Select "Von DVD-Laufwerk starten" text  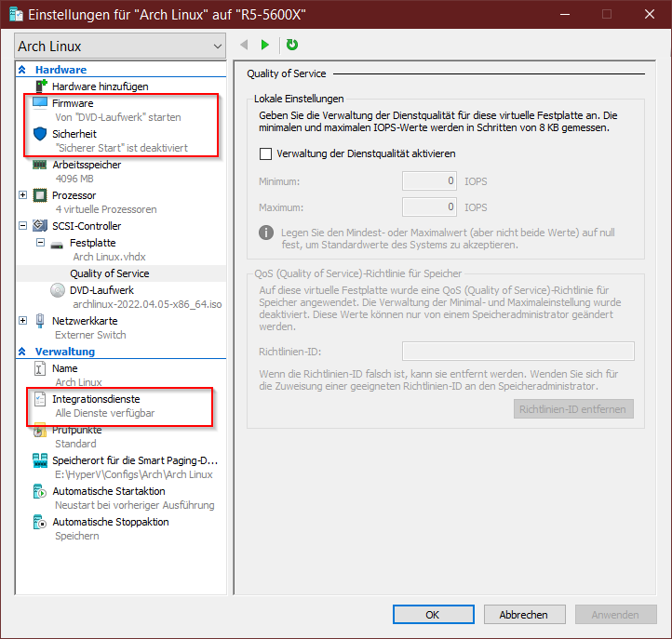[x=118, y=117]
